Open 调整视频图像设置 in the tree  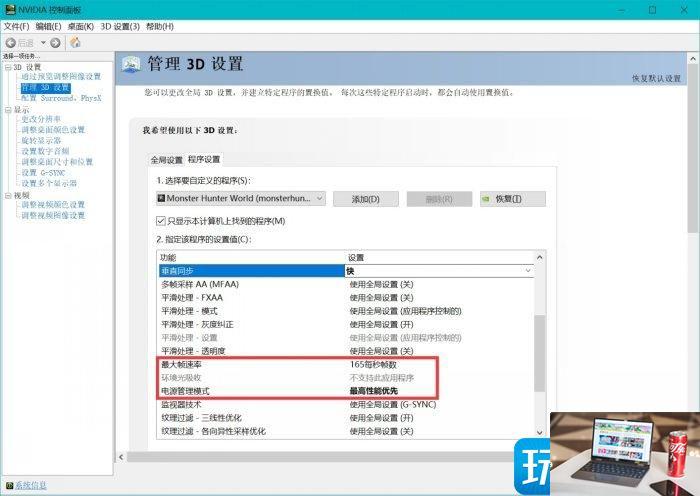[x=53, y=216]
